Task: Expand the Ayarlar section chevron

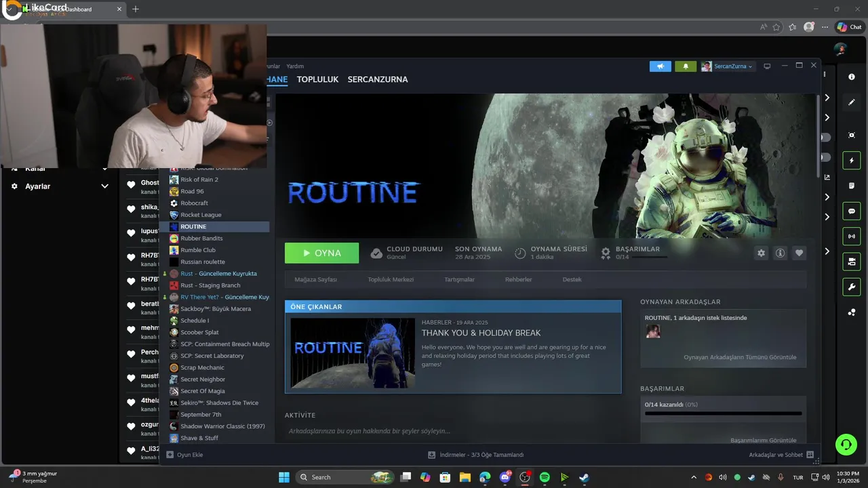Action: 104,186
